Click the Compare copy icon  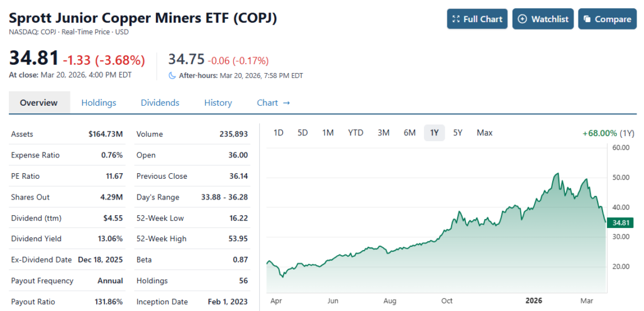587,20
